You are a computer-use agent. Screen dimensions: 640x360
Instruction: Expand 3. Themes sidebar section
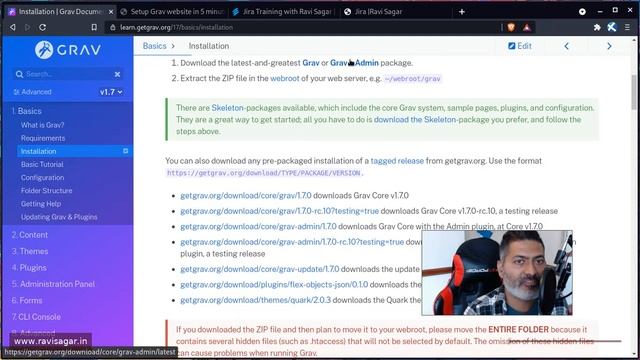coord(30,251)
